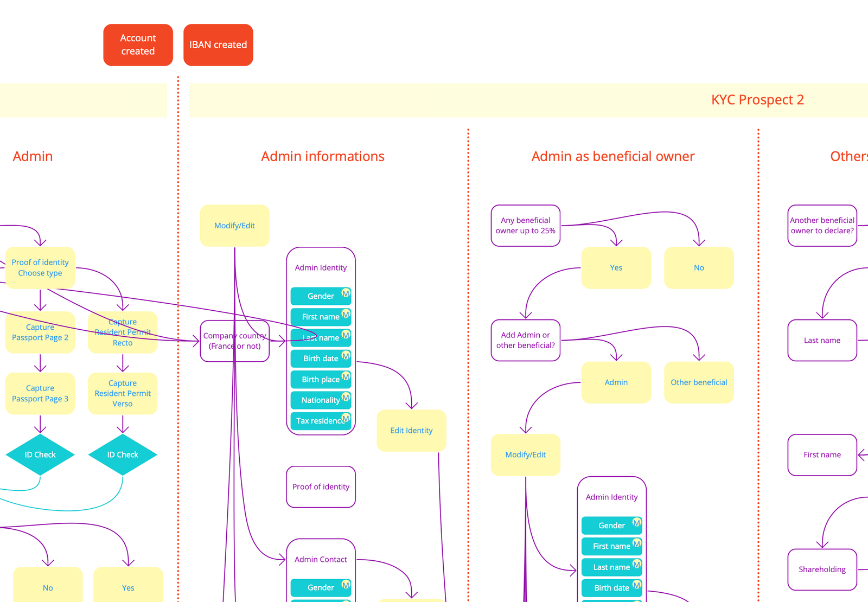Image resolution: width=868 pixels, height=602 pixels.
Task: Click M badge on Last name in Admin informations
Action: [x=346, y=335]
